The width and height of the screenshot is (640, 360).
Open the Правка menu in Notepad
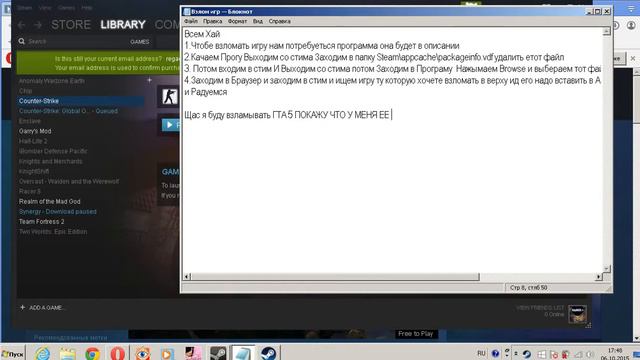pyautogui.click(x=213, y=21)
